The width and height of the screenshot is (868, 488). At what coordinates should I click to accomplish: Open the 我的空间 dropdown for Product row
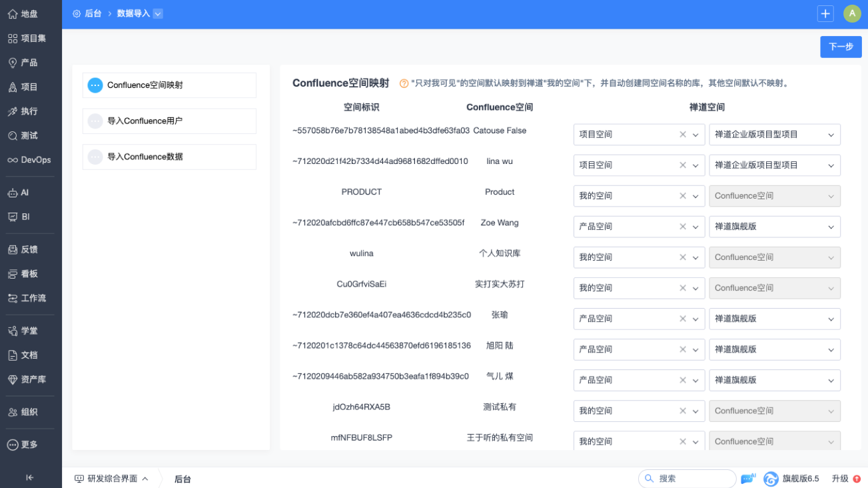(x=695, y=196)
